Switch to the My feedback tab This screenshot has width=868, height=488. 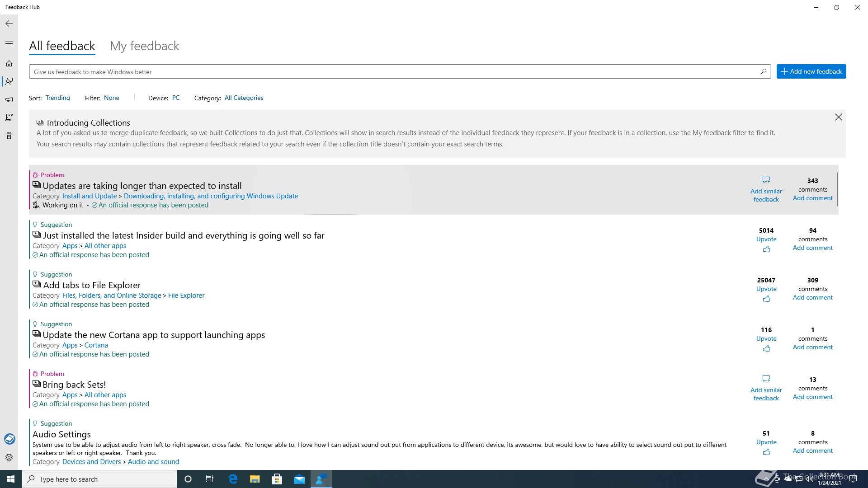tap(145, 46)
